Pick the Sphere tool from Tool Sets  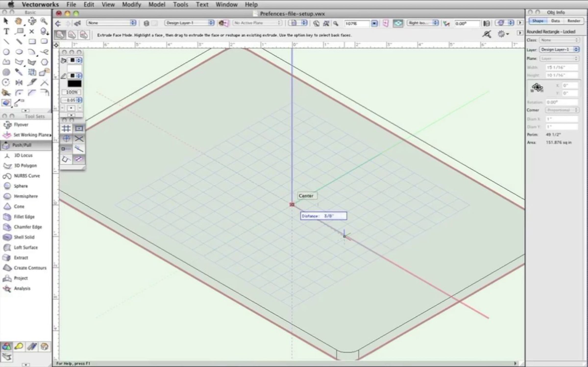21,186
